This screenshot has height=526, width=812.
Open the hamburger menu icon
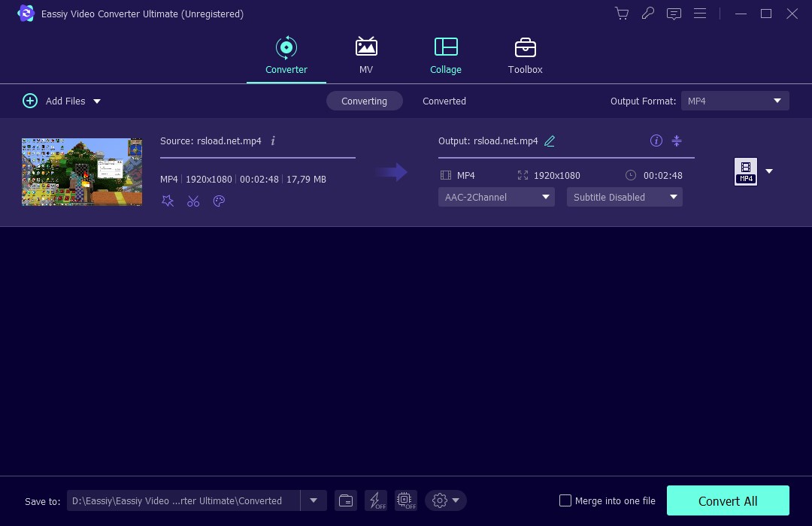[x=700, y=14]
